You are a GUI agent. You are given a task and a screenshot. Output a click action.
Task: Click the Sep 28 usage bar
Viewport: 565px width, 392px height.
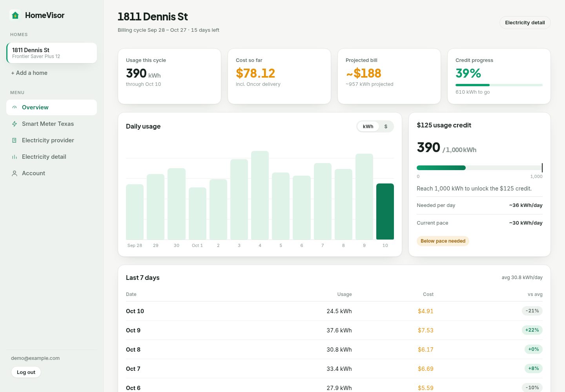coord(135,212)
